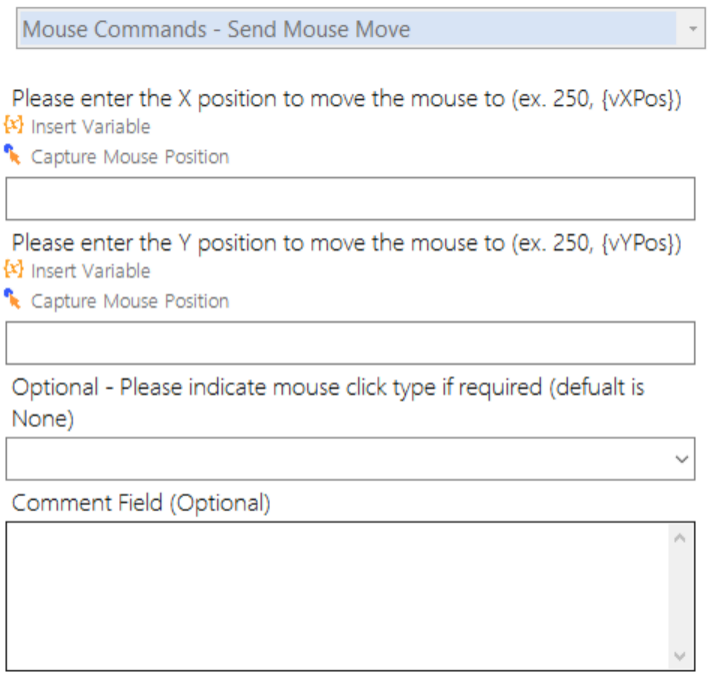This screenshot has width=710, height=678.
Task: Click the X position instruction label
Action: pyautogui.click(x=346, y=100)
